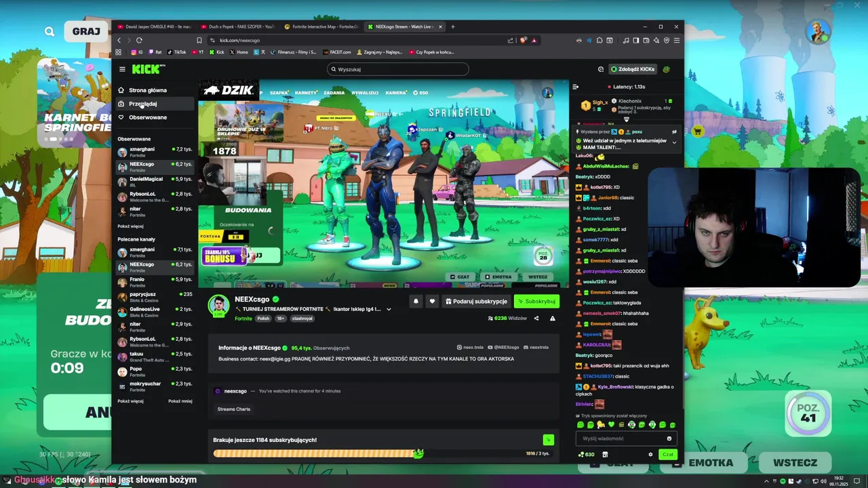Viewport: 868px width, 488px height.
Task: Open the TikTok bookmark
Action: click(177, 52)
